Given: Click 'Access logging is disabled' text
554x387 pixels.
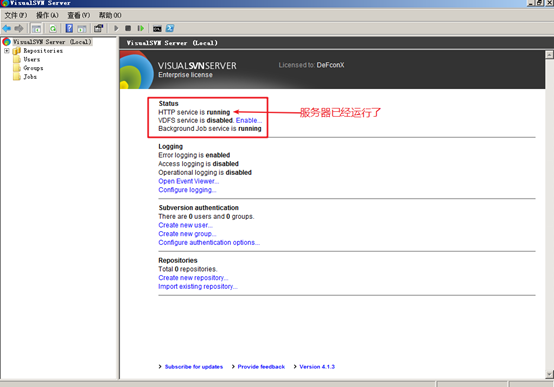Looking at the screenshot, I should click(x=198, y=164).
